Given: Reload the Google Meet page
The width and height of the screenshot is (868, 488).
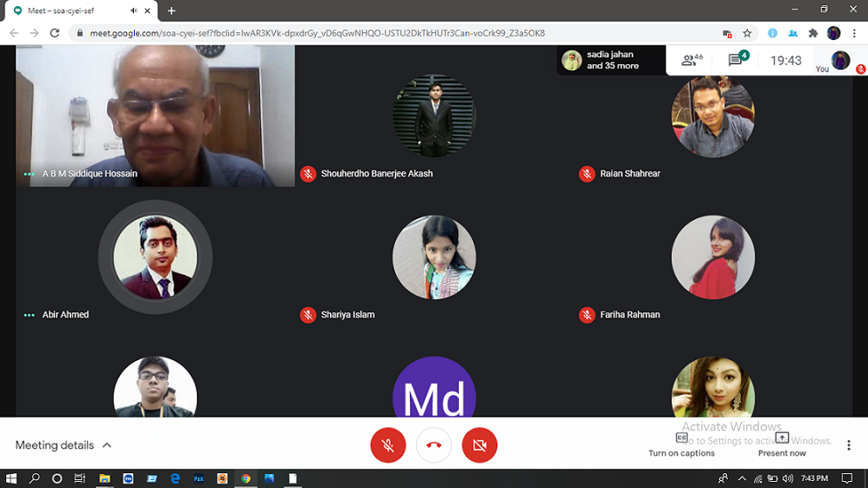Looking at the screenshot, I should (x=55, y=33).
